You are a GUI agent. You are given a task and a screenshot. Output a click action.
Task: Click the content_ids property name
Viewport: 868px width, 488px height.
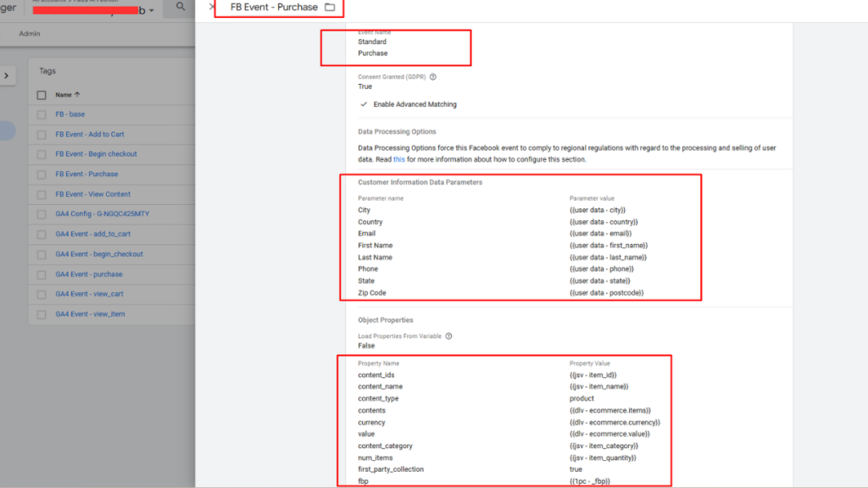[376, 375]
